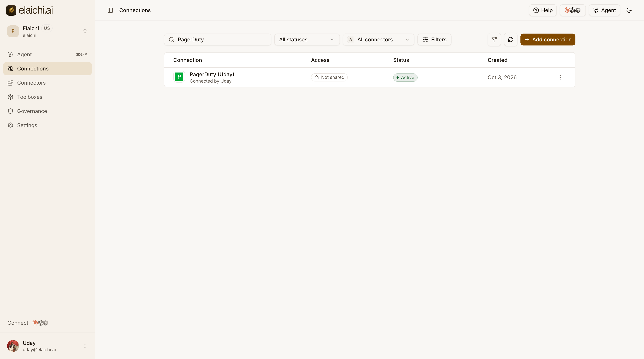Click the Connection column header
Screen dimensions: 644x359
click(187, 60)
